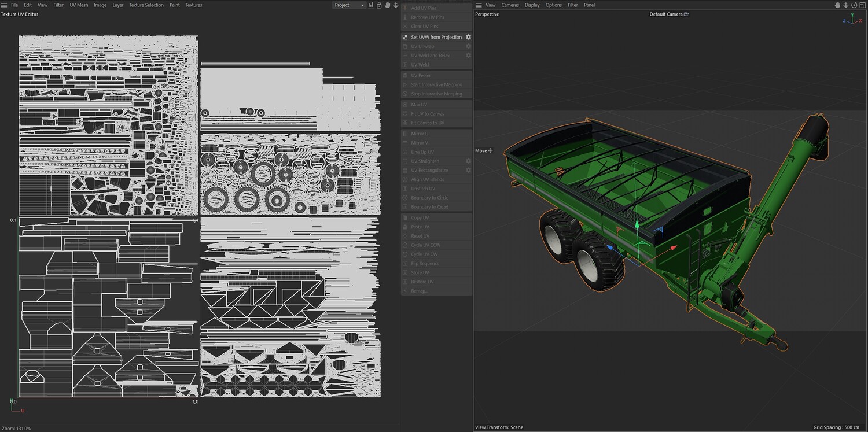Viewport: 868px width, 432px height.
Task: Open the UV Rectangularize settings gear
Action: pyautogui.click(x=469, y=170)
